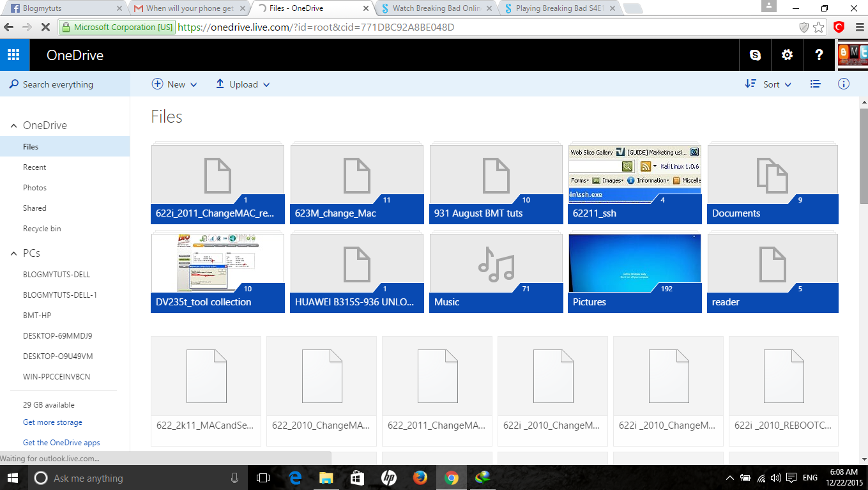
Task: Click the Chrome taskbar icon
Action: tap(452, 478)
